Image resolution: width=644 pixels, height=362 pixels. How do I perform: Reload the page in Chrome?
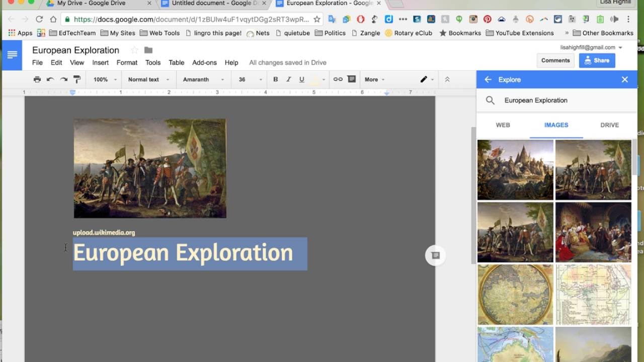[x=39, y=19]
